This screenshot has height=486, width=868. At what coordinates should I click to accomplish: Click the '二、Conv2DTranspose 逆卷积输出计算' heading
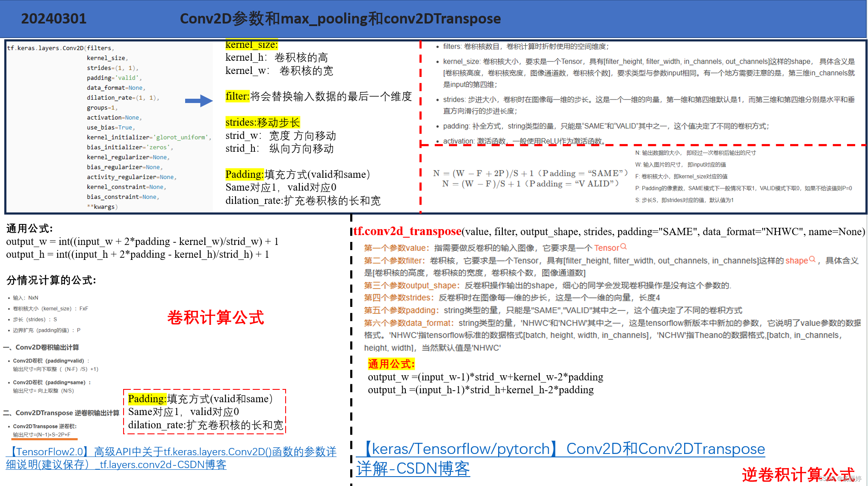62,413
